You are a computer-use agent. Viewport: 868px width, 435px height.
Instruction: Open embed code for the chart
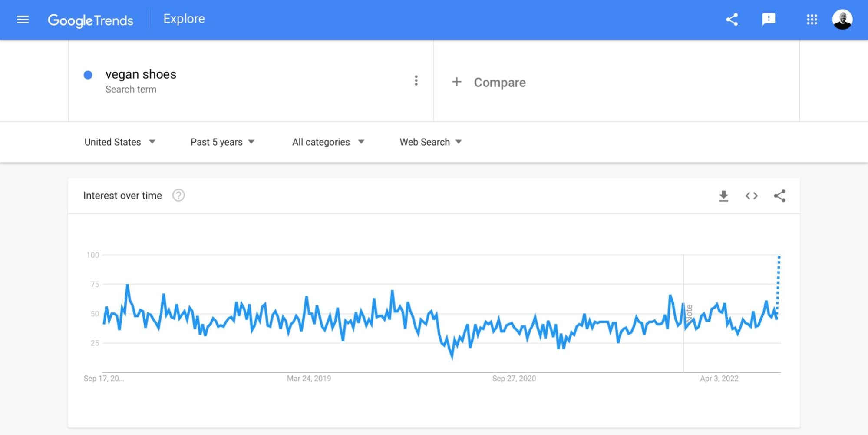[752, 196]
